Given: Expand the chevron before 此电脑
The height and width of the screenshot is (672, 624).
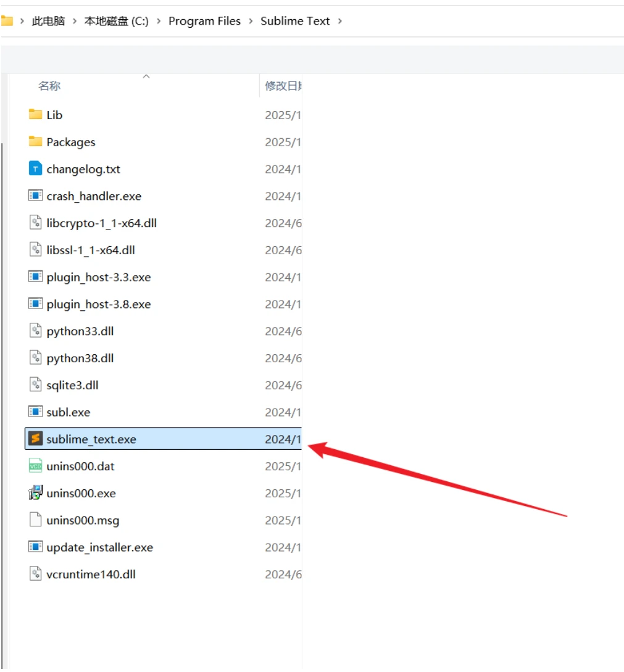Looking at the screenshot, I should pos(22,21).
